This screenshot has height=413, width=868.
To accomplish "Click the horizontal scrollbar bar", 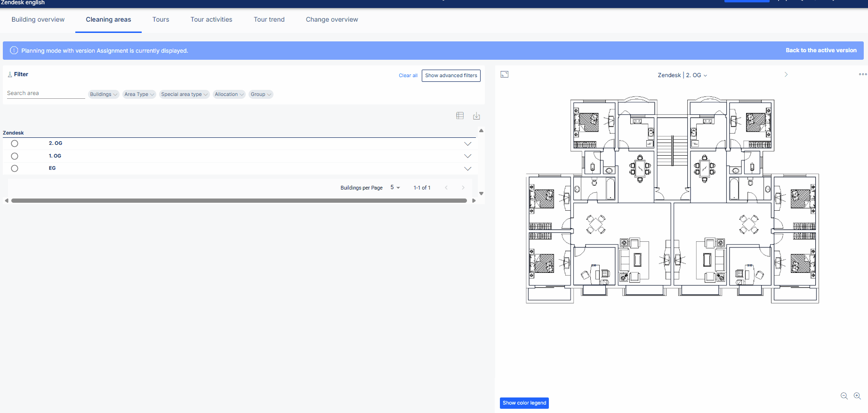I will [x=239, y=200].
